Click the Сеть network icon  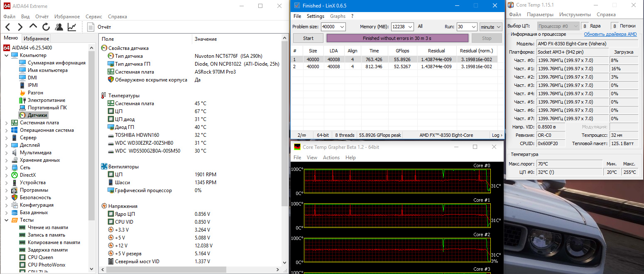(15, 168)
